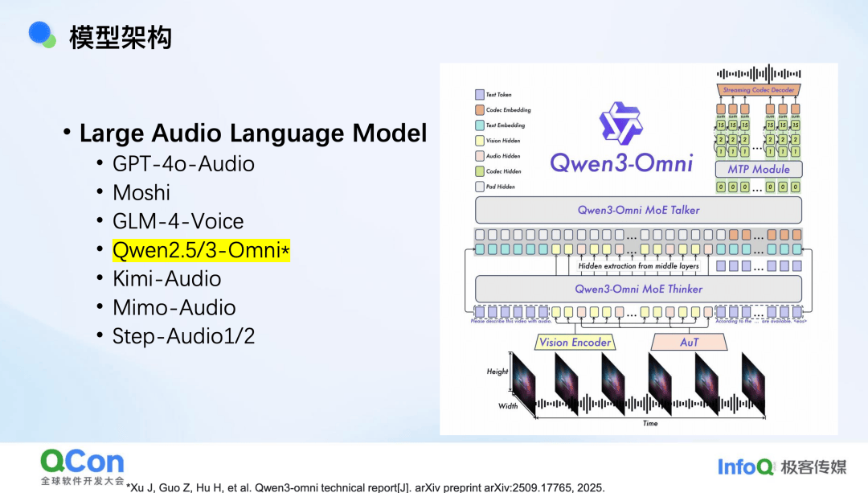Click the MTP Module block
Viewport: 868px width, 493px height.
point(759,170)
